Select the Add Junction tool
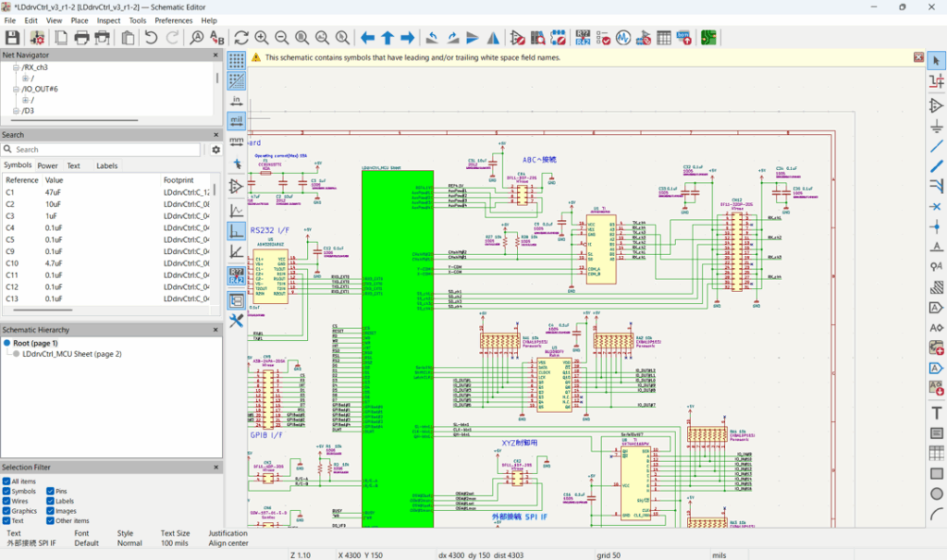Viewport: 947px width, 560px height. click(x=936, y=227)
